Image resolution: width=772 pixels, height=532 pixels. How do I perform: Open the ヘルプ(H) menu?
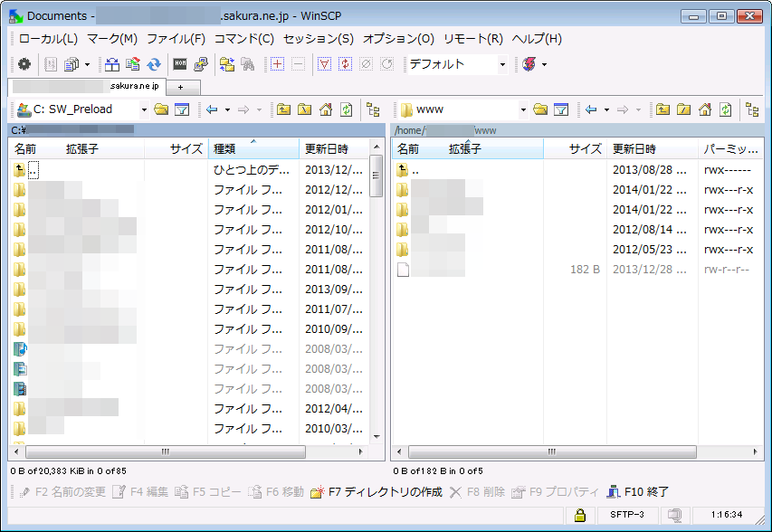click(x=538, y=39)
